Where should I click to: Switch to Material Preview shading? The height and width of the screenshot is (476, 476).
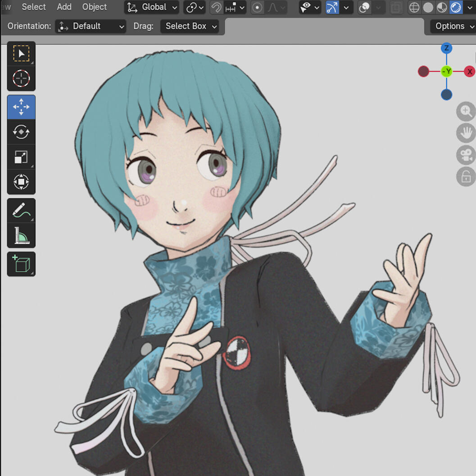tap(442, 7)
